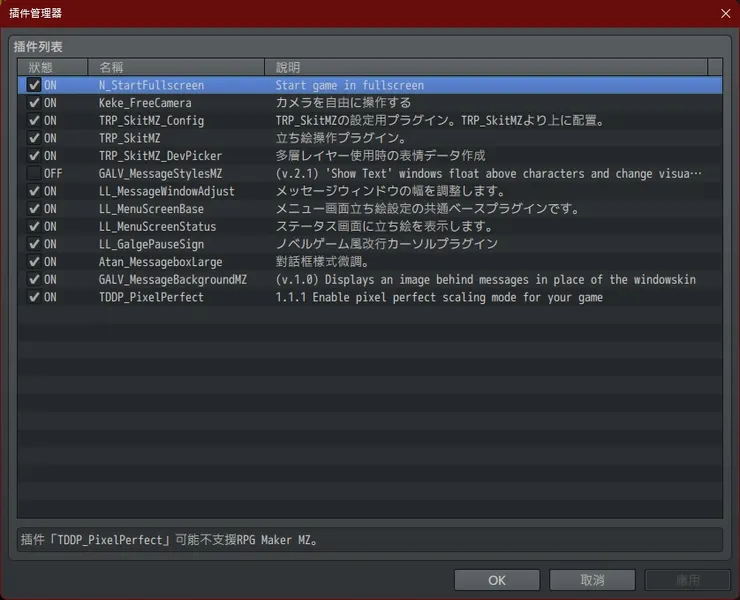The width and height of the screenshot is (740, 600).
Task: Click the 'ノベルゲーム風改行カーソルプラグイン' description
Action: click(x=387, y=244)
